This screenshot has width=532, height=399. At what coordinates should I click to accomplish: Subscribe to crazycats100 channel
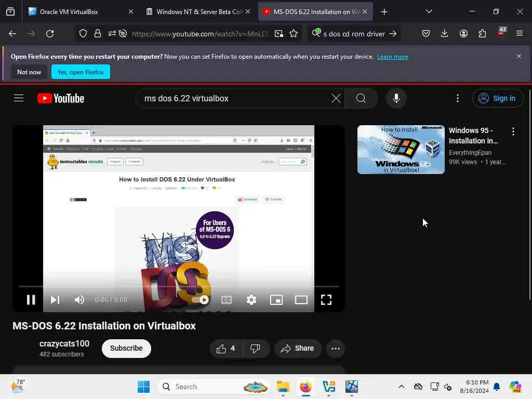tap(126, 349)
